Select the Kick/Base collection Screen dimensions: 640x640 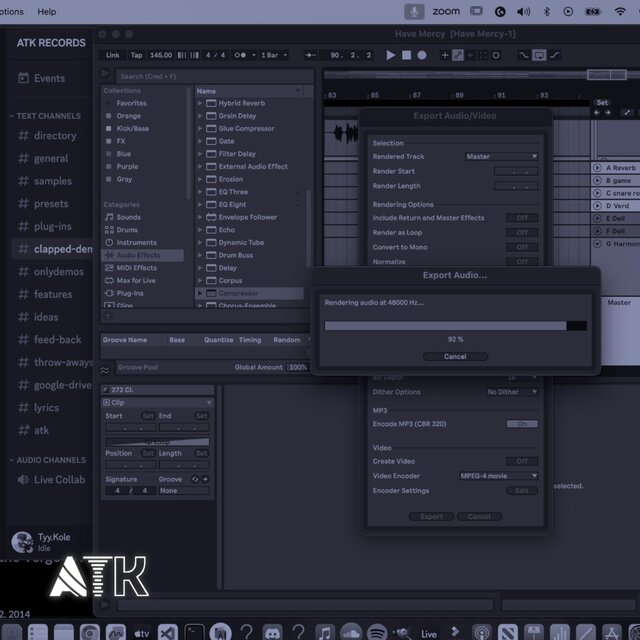tap(133, 129)
